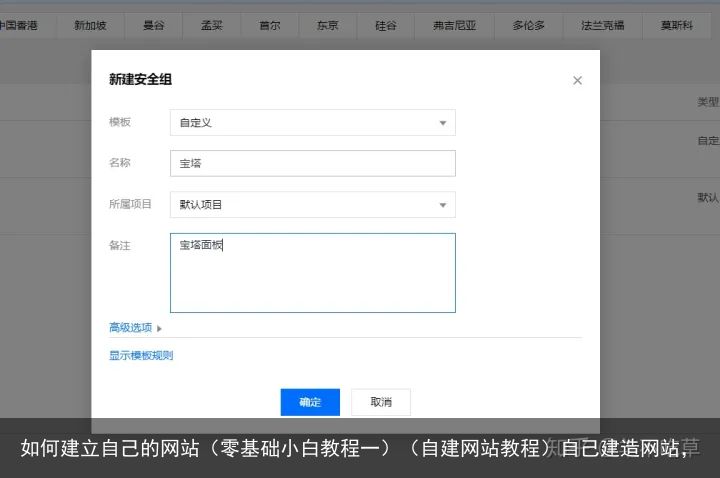The width and height of the screenshot is (720, 478).
Task: Click the 备注 field label
Action: pyautogui.click(x=119, y=246)
